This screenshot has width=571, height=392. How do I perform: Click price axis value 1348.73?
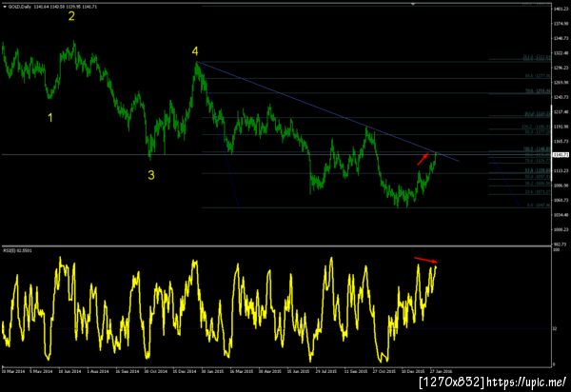coord(561,38)
